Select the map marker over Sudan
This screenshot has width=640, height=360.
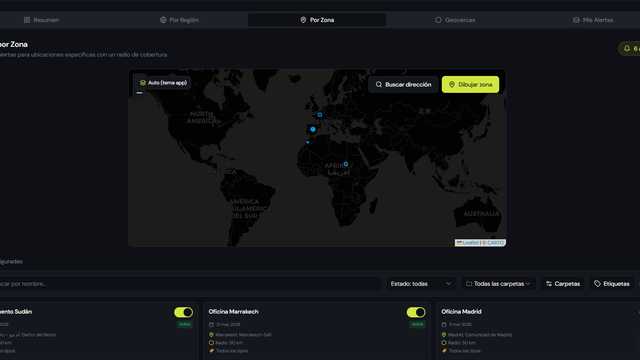[346, 164]
